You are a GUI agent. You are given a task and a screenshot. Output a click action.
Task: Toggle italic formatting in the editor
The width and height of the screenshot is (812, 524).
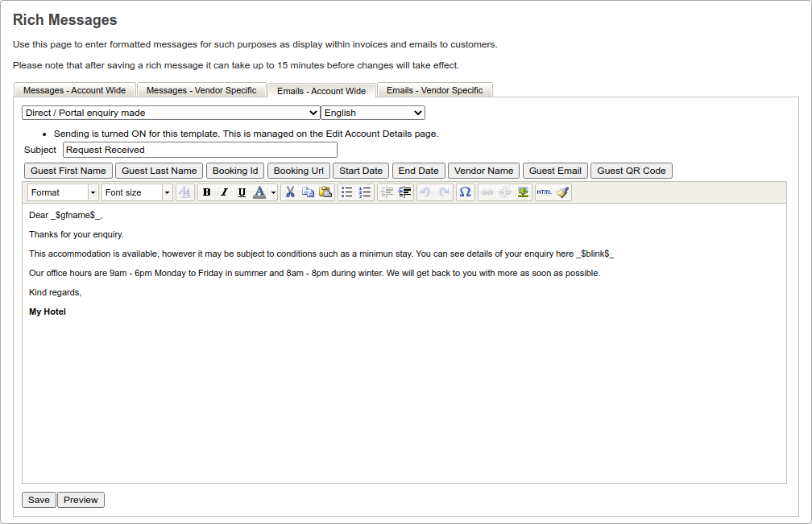pyautogui.click(x=224, y=192)
